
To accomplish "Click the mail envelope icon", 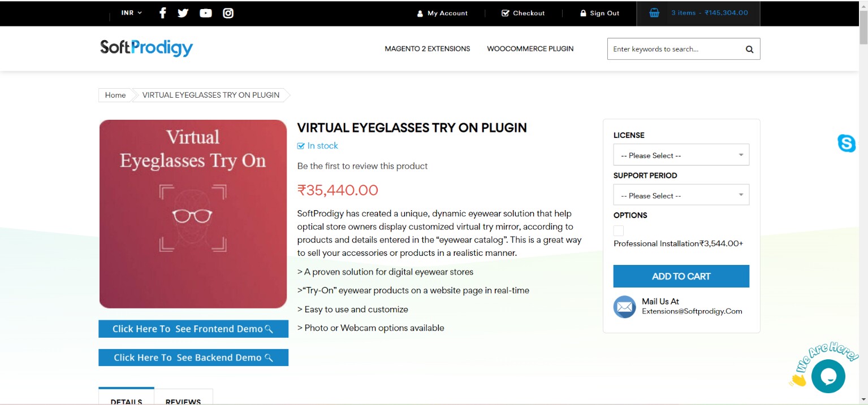I will [624, 307].
